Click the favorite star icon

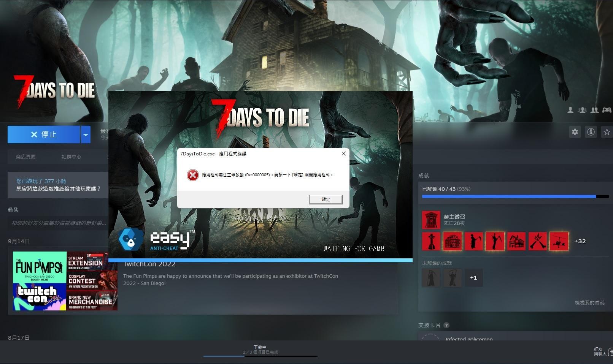(607, 132)
